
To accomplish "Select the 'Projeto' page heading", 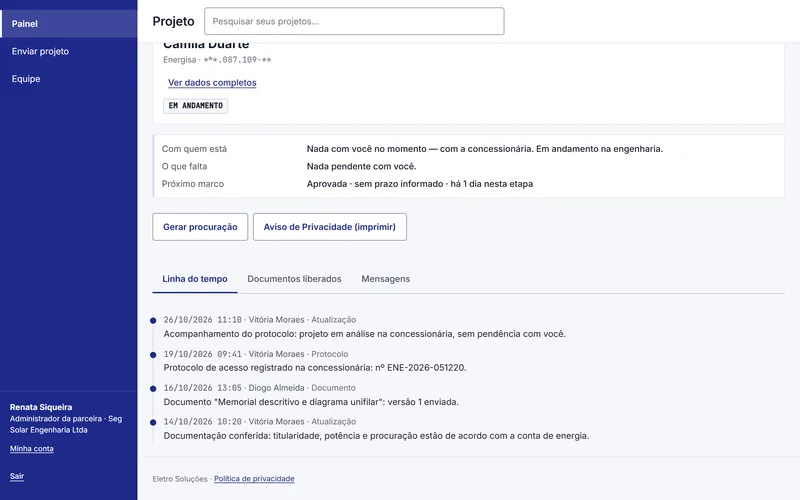I will pyautogui.click(x=173, y=21).
